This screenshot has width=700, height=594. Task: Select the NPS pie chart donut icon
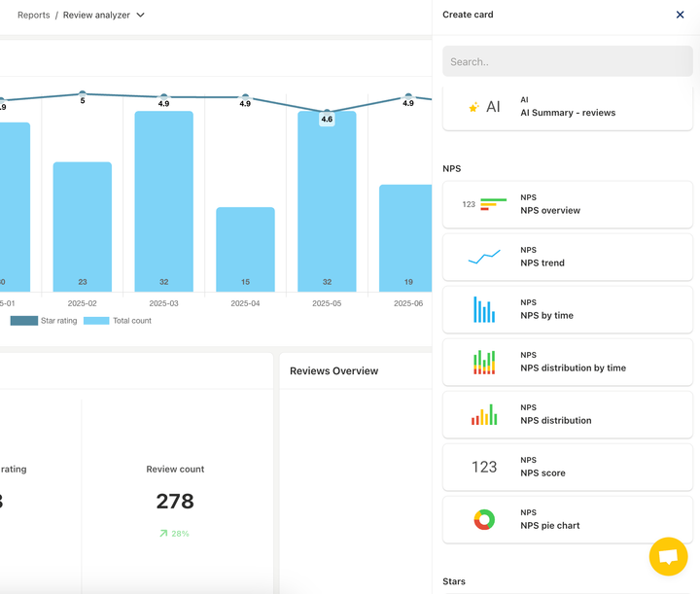[x=484, y=520]
